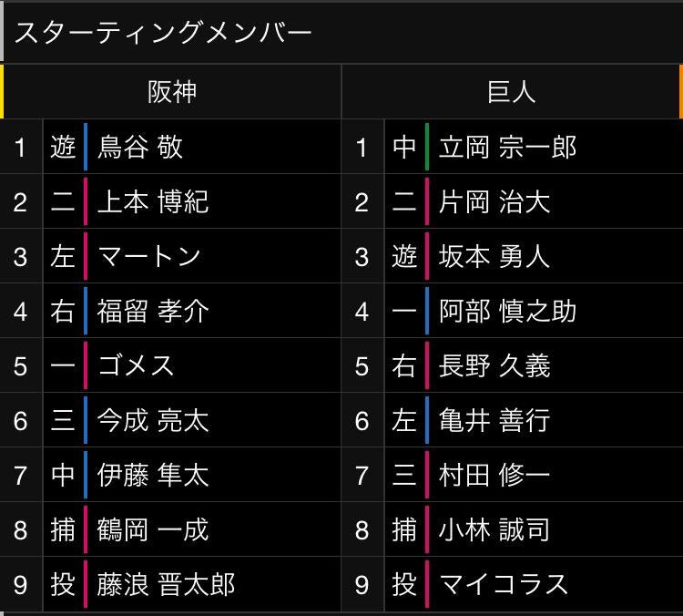The width and height of the screenshot is (683, 616).
Task: Click on マートン in the lineup
Action: 148,257
